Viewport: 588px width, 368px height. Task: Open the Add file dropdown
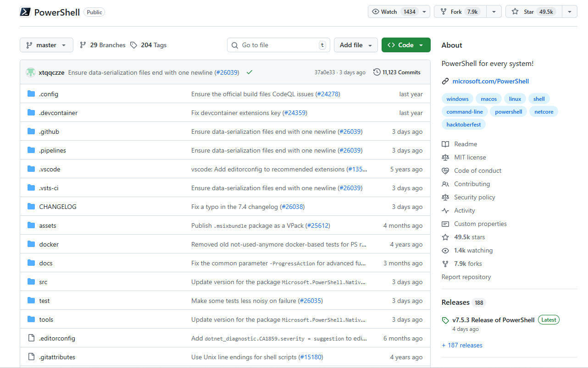[x=356, y=45]
